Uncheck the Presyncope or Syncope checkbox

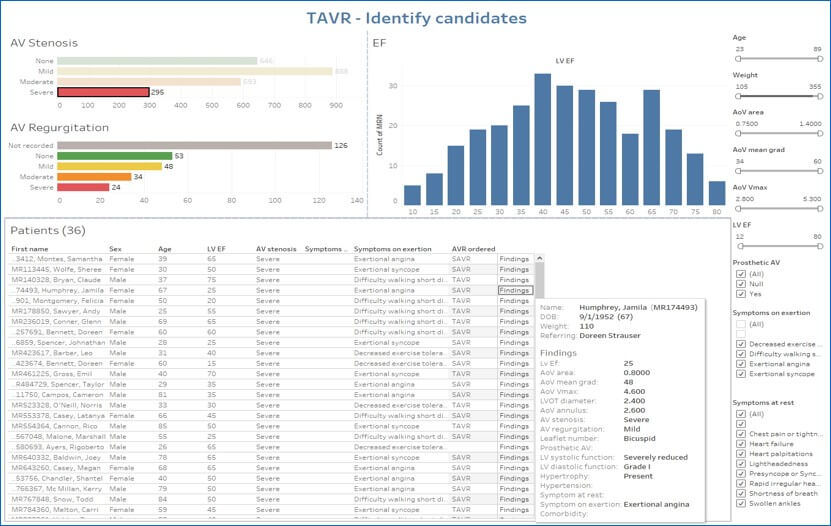tap(741, 474)
